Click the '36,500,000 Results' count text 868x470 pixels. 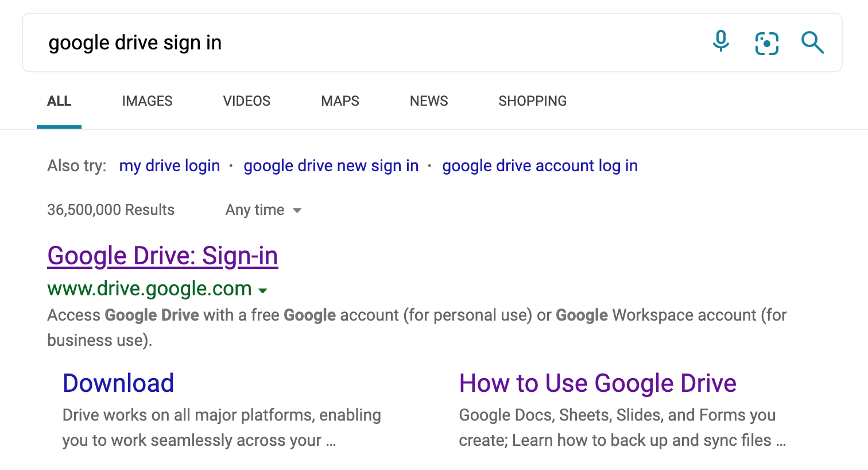pyautogui.click(x=111, y=210)
